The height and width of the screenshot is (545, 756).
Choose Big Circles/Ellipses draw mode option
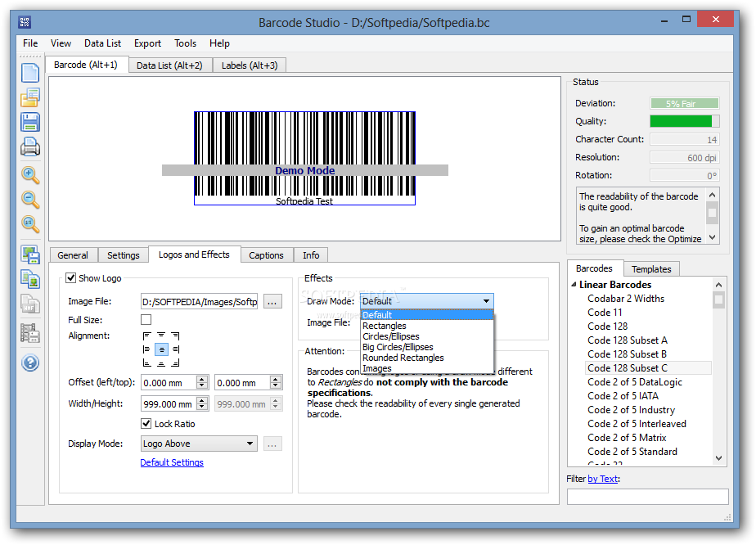click(427, 347)
